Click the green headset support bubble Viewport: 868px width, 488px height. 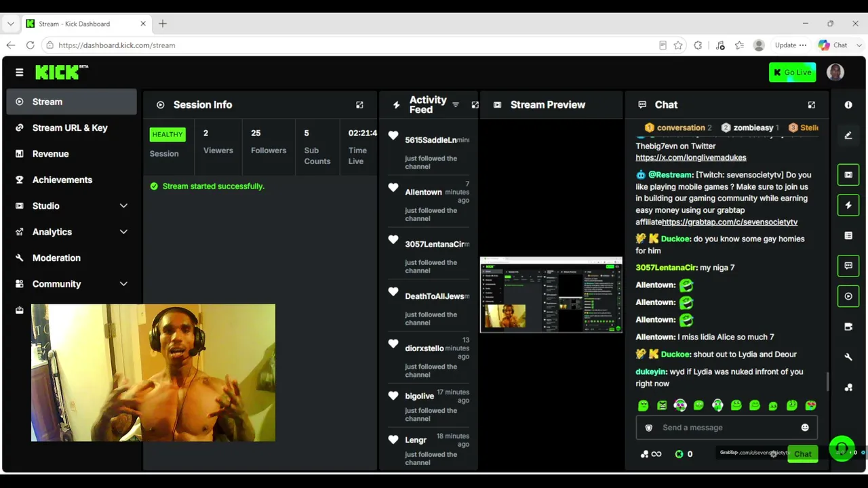842,448
